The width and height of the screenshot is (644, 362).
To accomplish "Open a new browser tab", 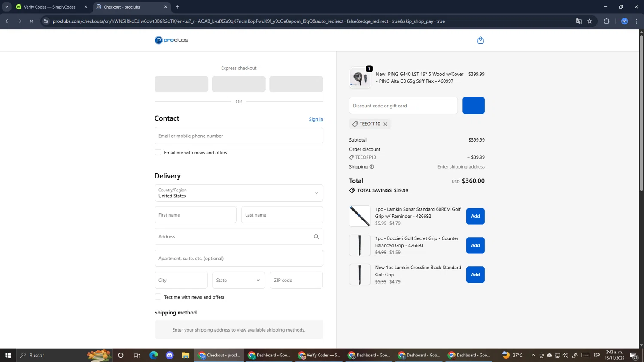I will [x=178, y=7].
